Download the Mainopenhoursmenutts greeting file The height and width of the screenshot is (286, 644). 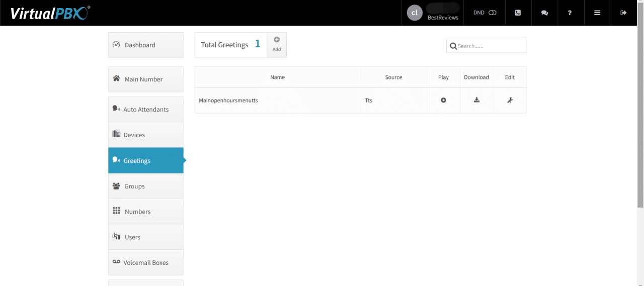(476, 100)
